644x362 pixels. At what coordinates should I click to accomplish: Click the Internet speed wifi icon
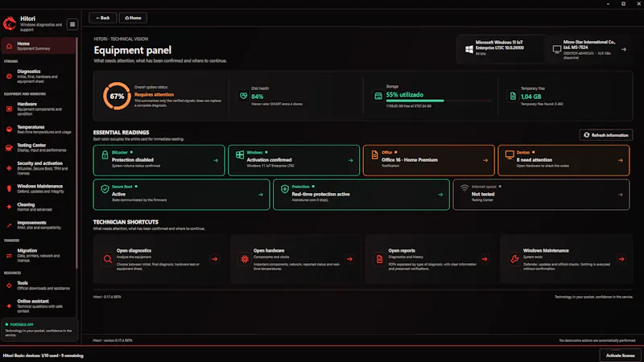tap(464, 188)
